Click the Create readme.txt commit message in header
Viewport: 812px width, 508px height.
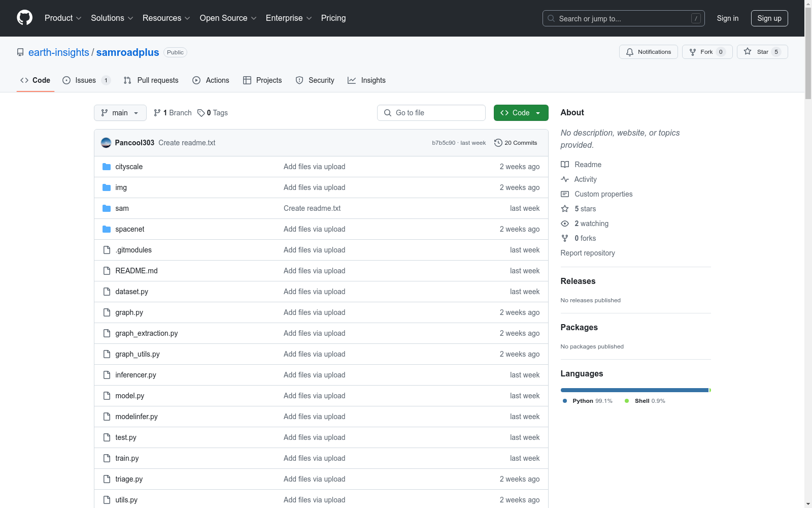[187, 143]
